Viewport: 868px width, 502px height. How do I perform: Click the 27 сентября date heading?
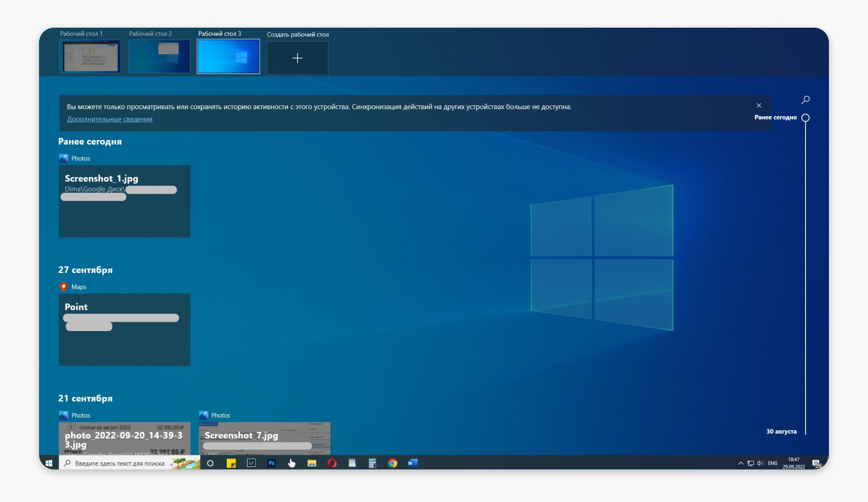pos(85,270)
